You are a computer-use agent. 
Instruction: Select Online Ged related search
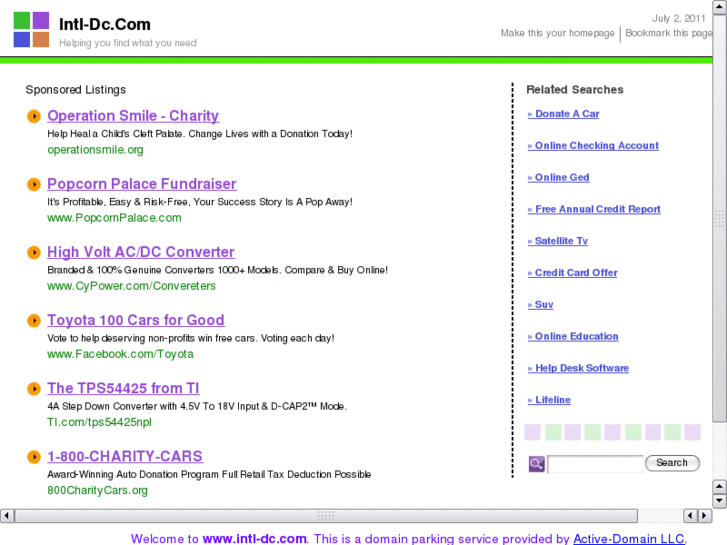[558, 178]
